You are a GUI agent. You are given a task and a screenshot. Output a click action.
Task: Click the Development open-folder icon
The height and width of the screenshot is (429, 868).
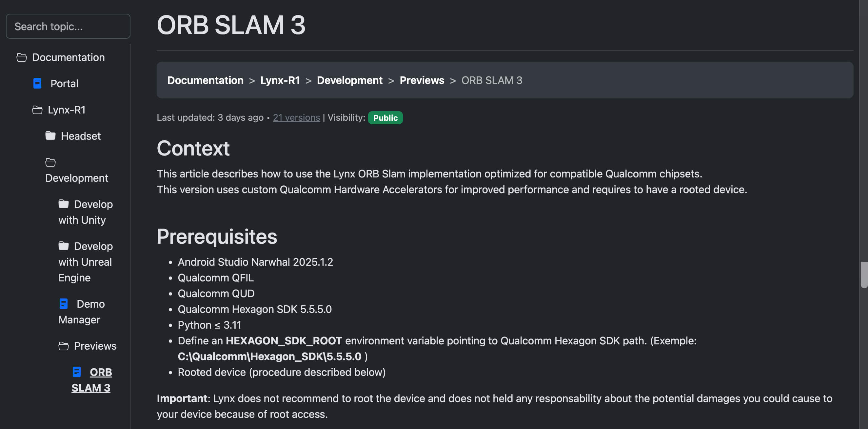50,163
